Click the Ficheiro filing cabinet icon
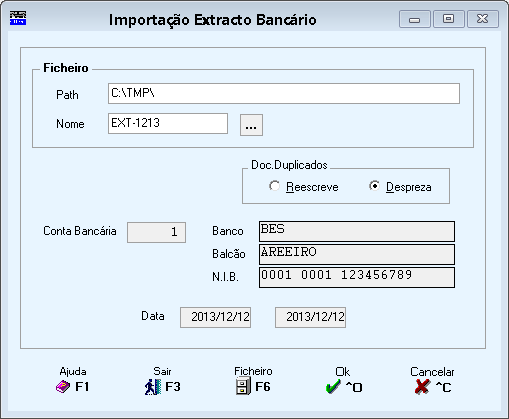509x419 pixels. point(243,386)
